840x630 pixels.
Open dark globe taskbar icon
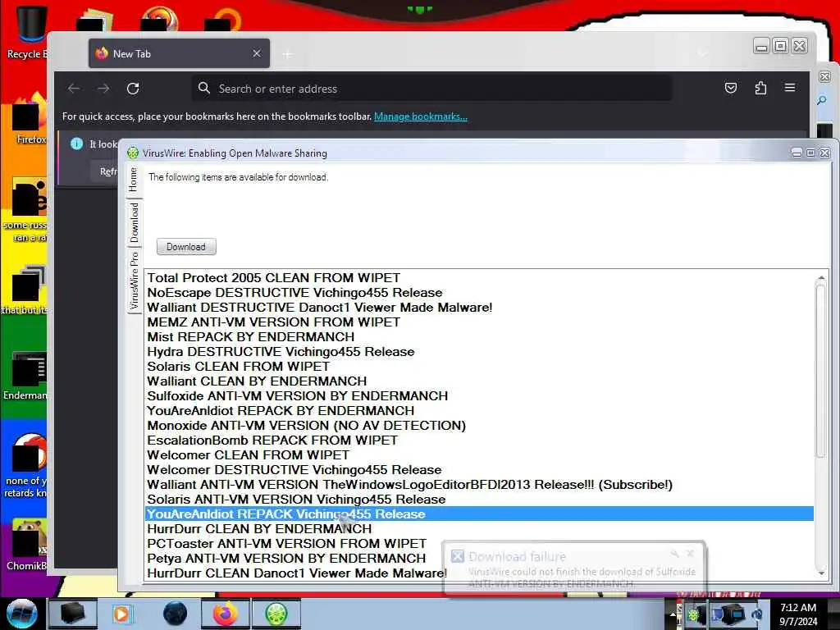pyautogui.click(x=176, y=614)
